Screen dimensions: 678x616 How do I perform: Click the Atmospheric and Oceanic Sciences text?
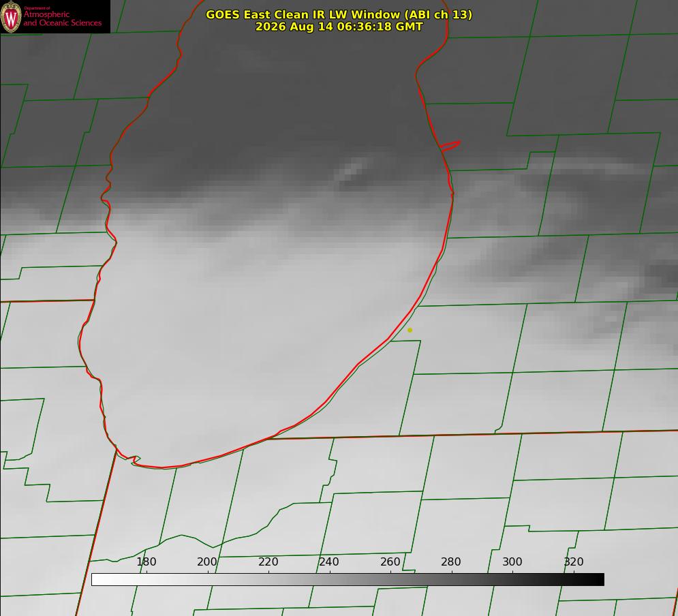click(62, 18)
